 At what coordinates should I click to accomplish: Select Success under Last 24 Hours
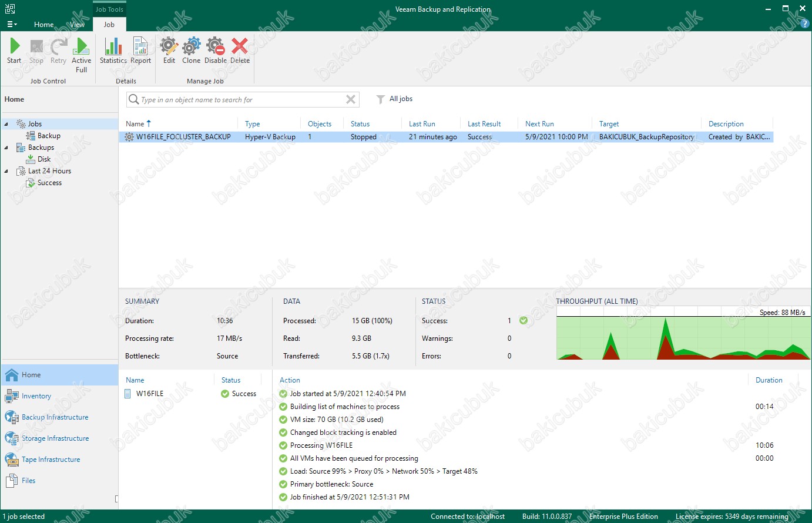point(49,183)
